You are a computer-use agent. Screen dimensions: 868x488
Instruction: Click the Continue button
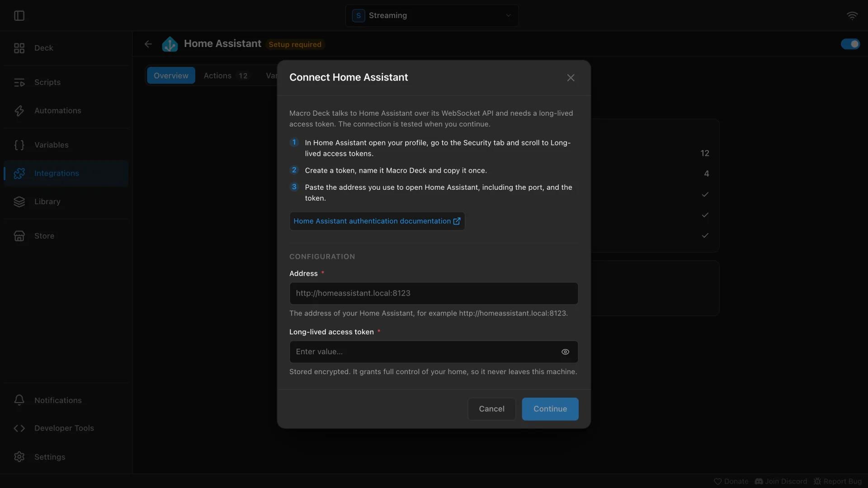550,409
